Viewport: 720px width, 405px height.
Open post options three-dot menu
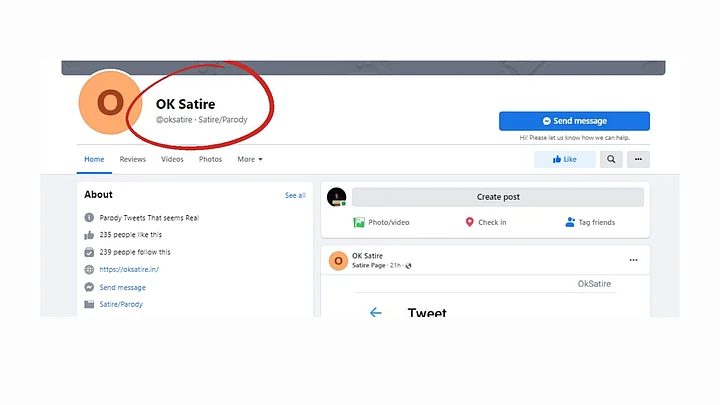coord(633,260)
